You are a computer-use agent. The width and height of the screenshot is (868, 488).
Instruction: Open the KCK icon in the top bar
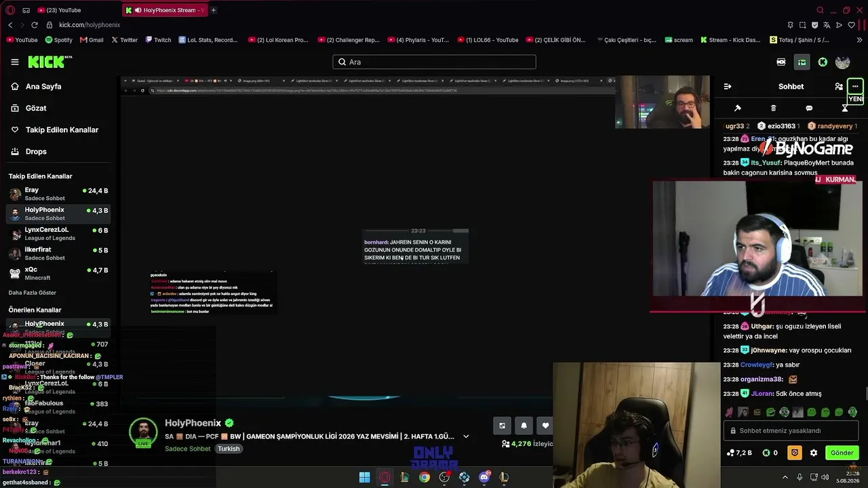pyautogui.click(x=781, y=62)
